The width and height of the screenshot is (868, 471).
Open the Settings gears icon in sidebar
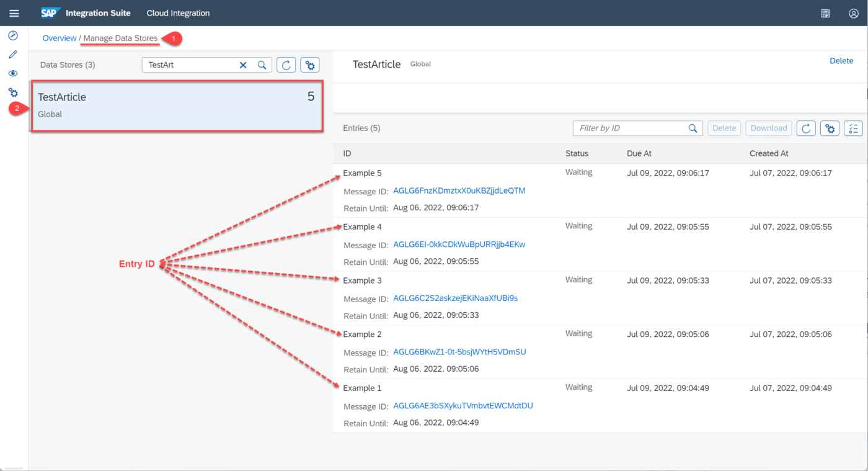[x=13, y=92]
